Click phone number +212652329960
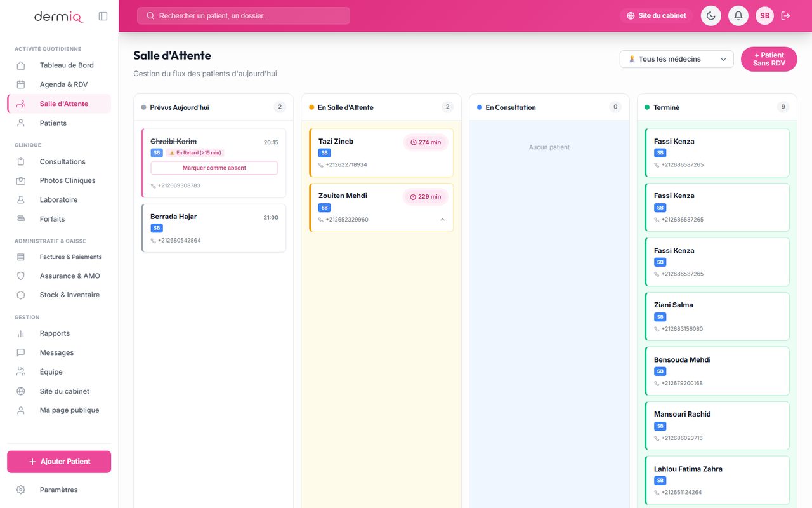The height and width of the screenshot is (508, 812). click(347, 220)
